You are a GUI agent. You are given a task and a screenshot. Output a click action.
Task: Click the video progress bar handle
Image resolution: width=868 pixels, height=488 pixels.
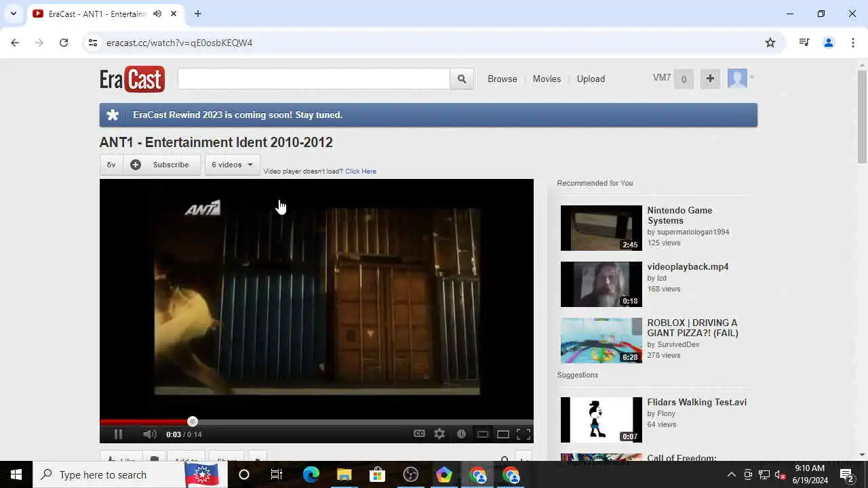click(193, 422)
